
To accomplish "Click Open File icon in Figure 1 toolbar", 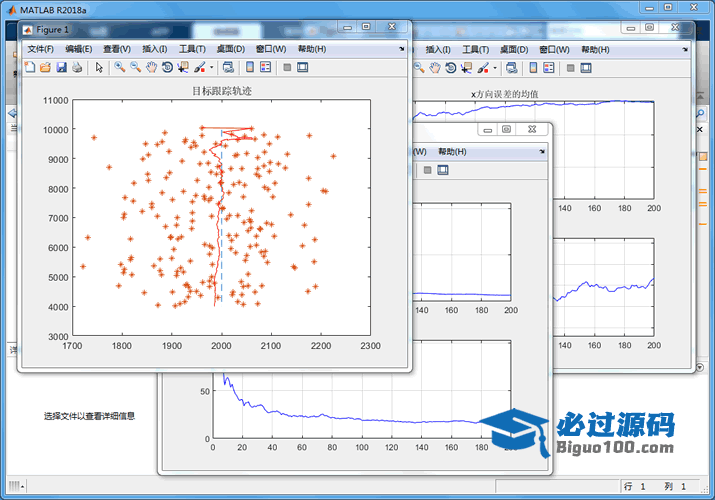I will click(46, 67).
